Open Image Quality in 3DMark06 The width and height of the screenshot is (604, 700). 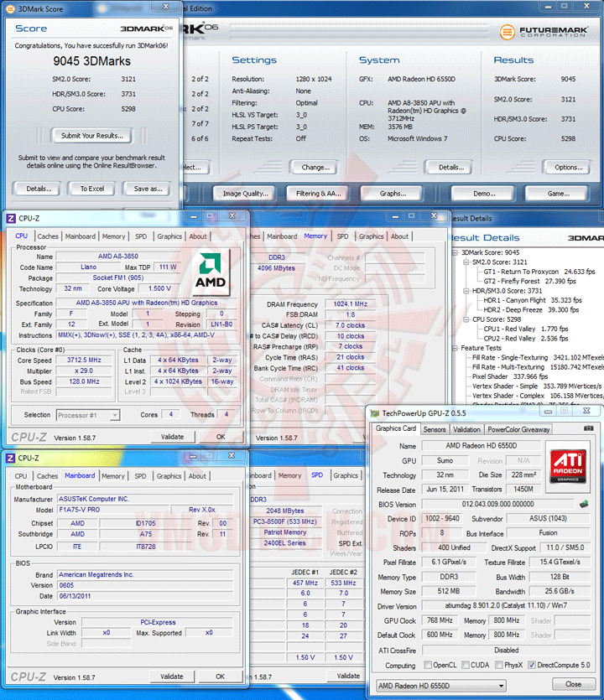coord(245,194)
